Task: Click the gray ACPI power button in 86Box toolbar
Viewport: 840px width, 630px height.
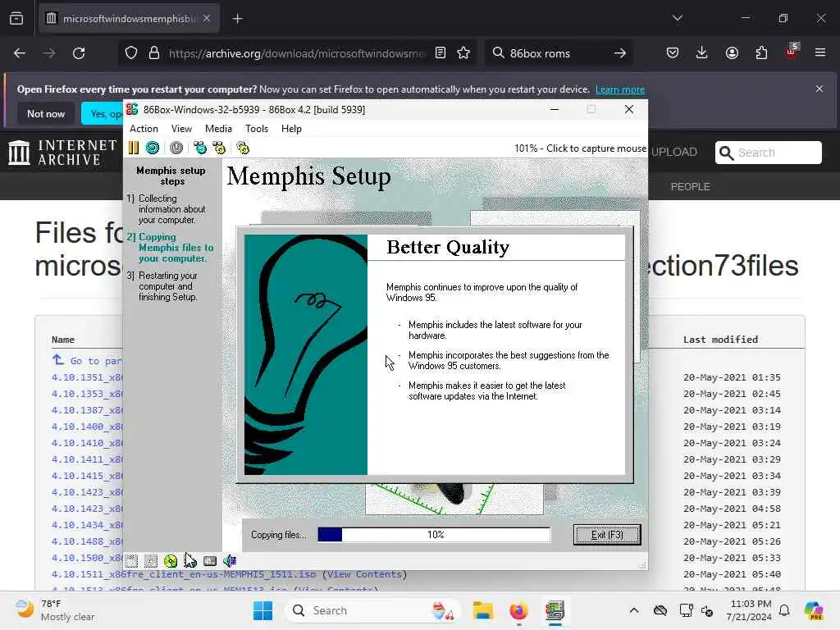Action: 176,148
